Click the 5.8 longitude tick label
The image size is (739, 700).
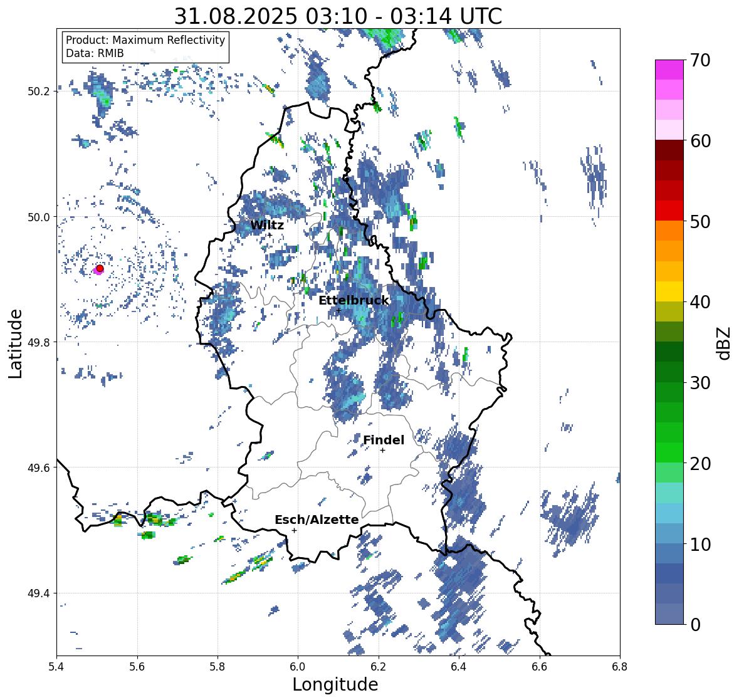[x=218, y=667]
